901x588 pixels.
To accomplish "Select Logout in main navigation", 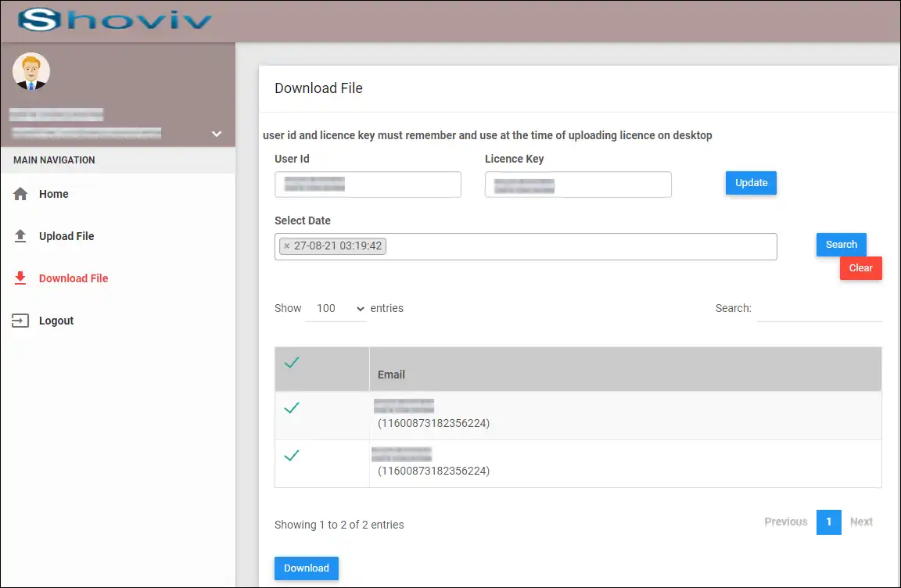I will click(56, 321).
